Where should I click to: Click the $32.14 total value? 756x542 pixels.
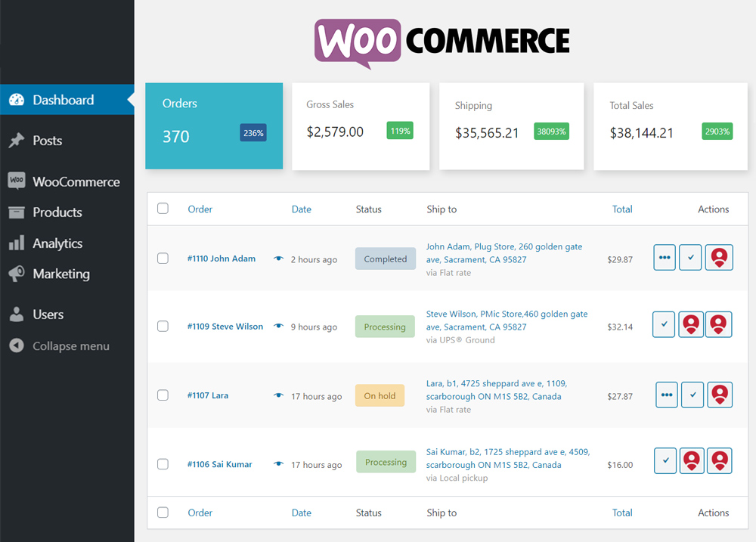pyautogui.click(x=620, y=327)
